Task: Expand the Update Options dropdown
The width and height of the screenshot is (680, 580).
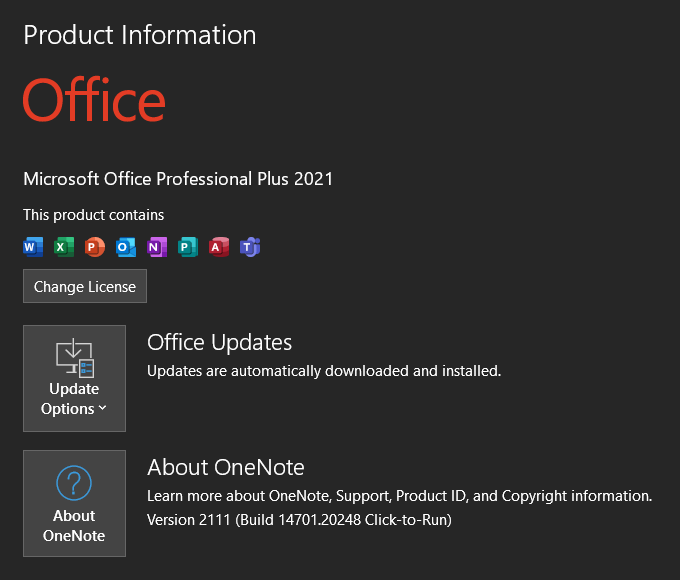Action: tap(75, 378)
